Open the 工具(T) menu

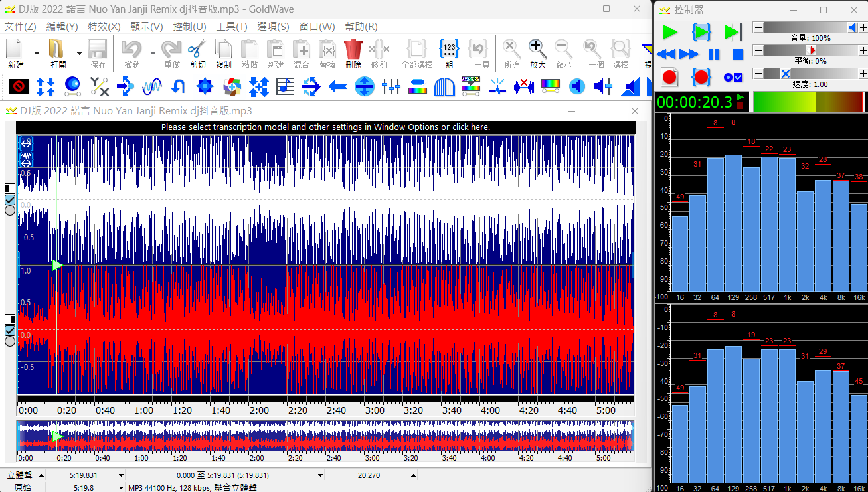[232, 27]
